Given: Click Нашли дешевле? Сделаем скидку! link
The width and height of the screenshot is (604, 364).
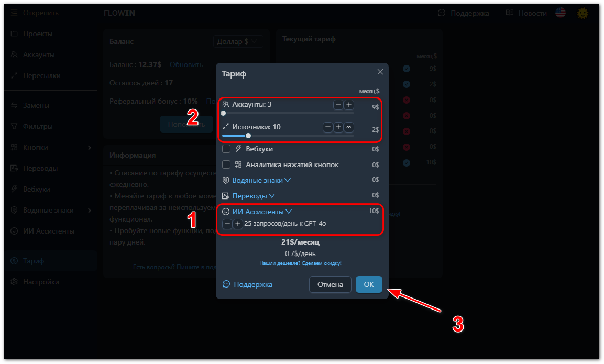Looking at the screenshot, I should 301,263.
